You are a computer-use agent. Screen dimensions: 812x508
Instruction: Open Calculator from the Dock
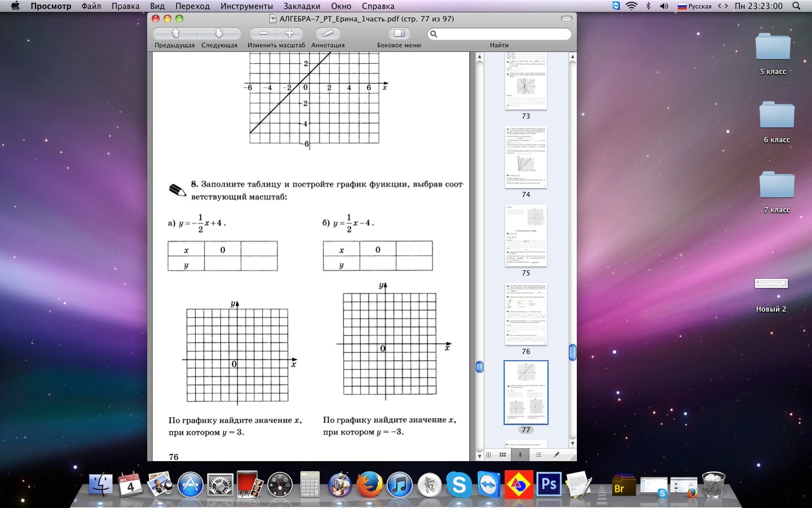[x=310, y=484]
